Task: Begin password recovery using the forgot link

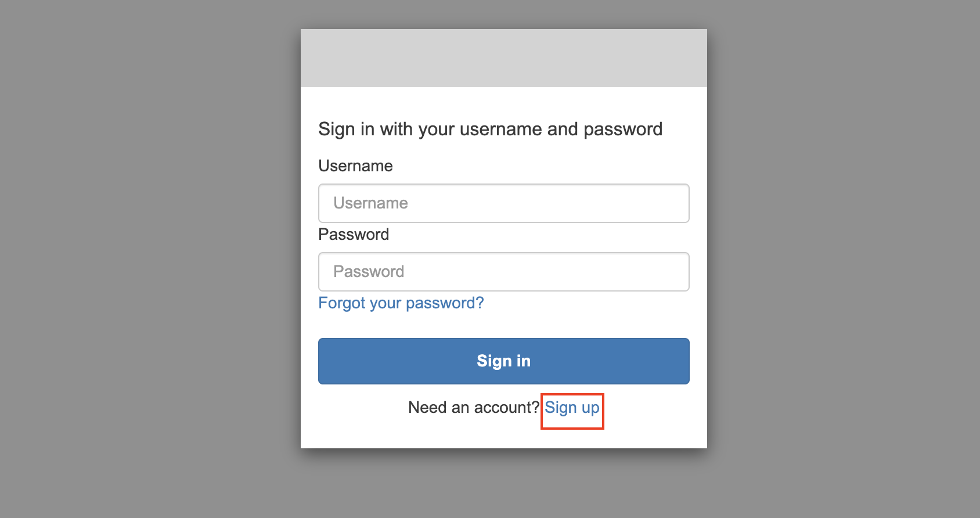Action: point(401,303)
